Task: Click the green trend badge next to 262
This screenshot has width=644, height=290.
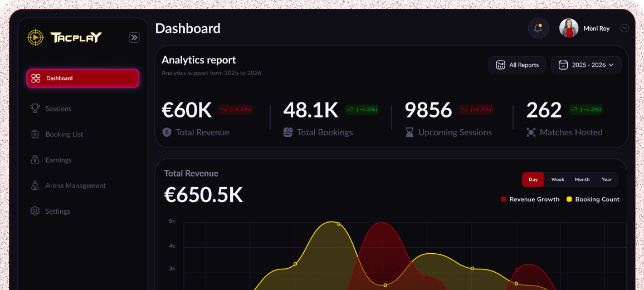Action: [586, 110]
